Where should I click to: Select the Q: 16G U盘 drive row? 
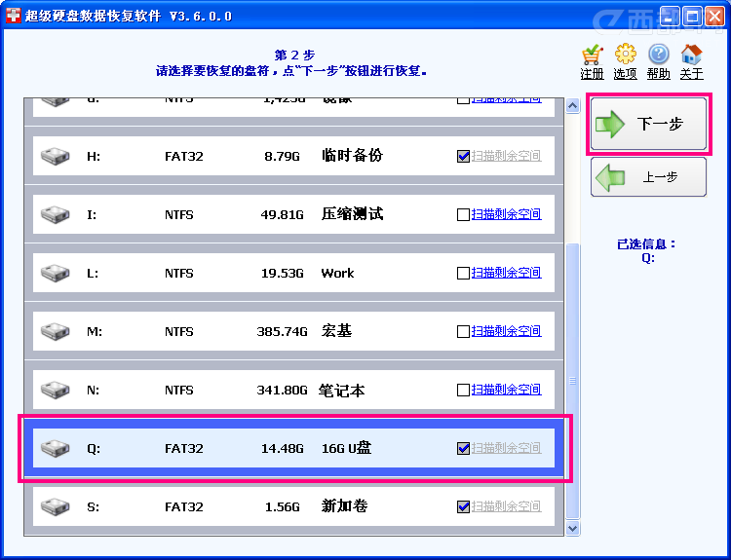(292, 448)
